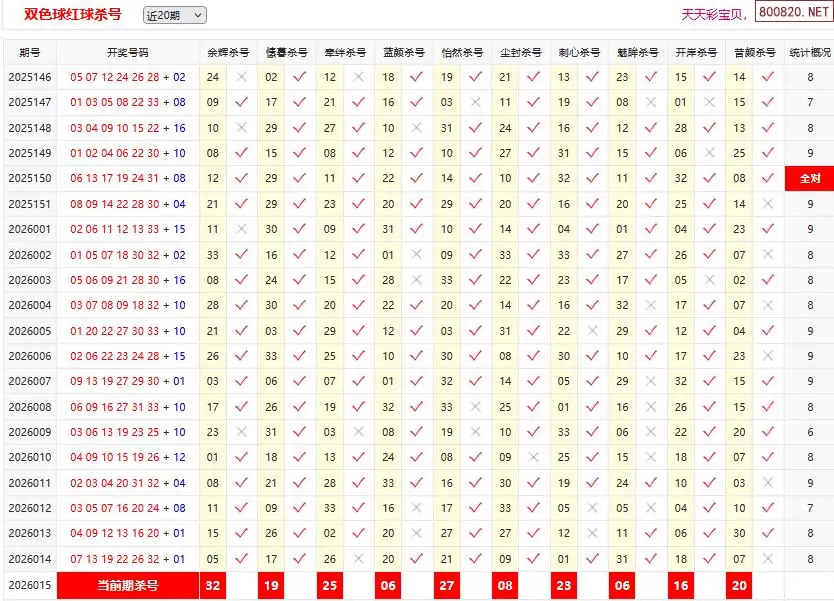Open the 近20期 period dropdown
834x601 pixels.
(174, 15)
